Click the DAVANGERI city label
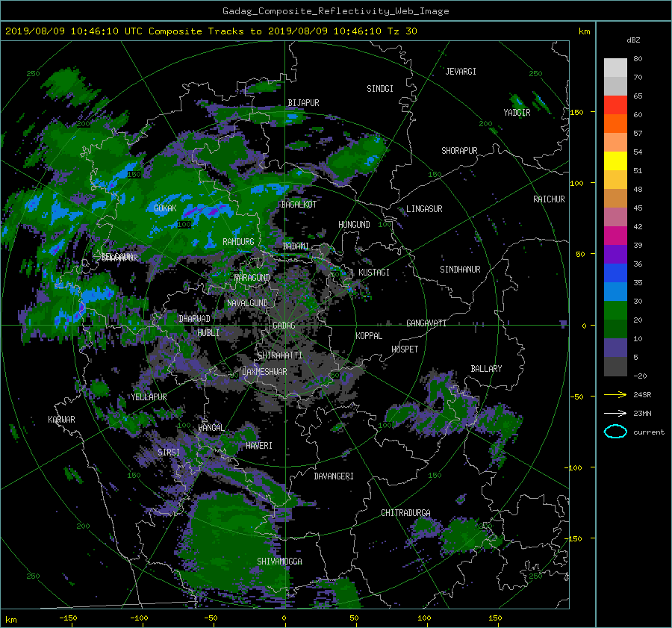This screenshot has width=672, height=628. click(334, 476)
